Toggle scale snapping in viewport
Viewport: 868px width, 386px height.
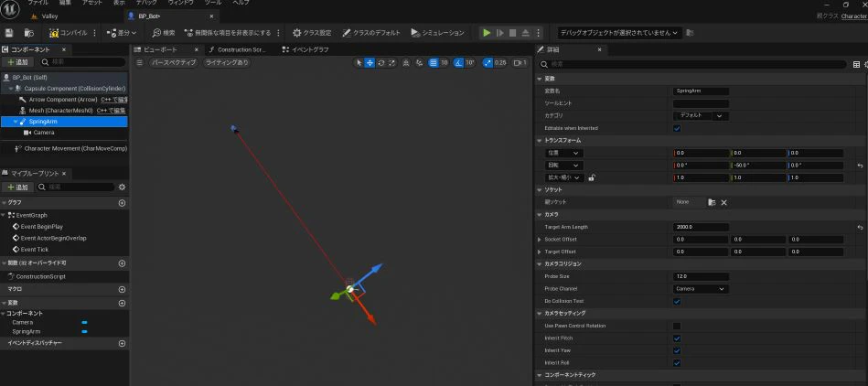pyautogui.click(x=488, y=62)
